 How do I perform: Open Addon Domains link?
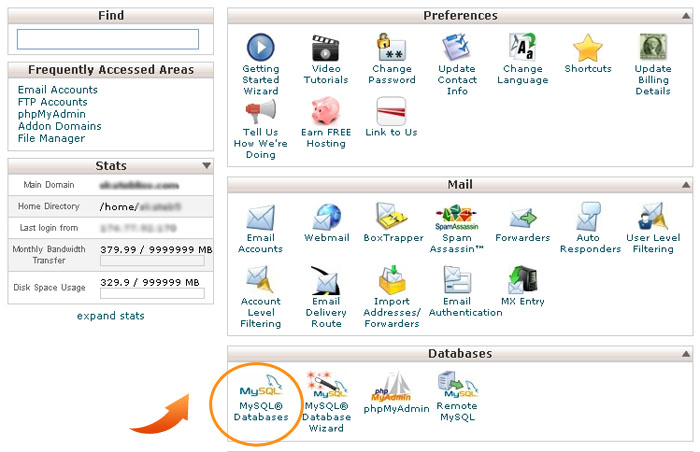[60, 126]
